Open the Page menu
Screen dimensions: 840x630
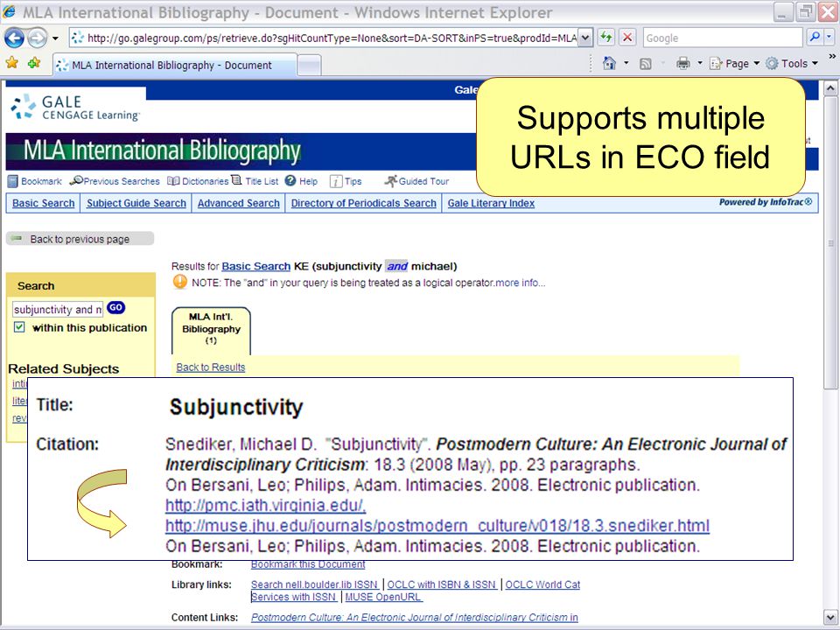(x=734, y=64)
